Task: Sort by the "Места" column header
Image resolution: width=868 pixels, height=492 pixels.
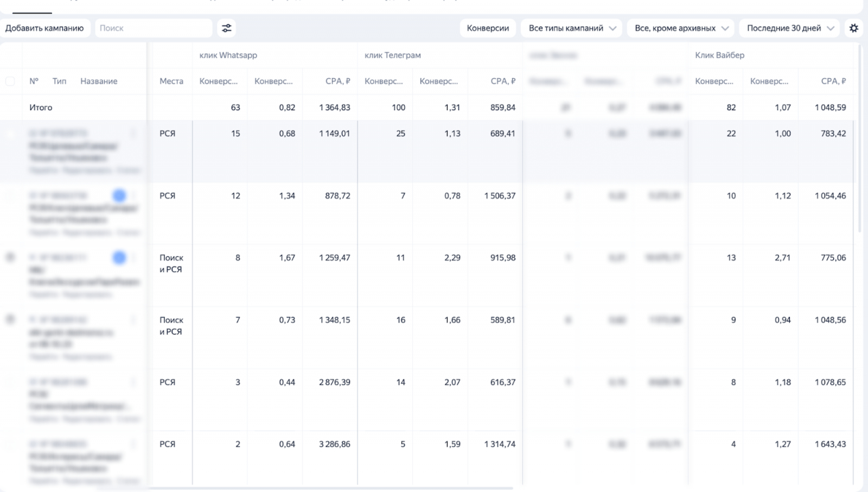Action: 171,81
